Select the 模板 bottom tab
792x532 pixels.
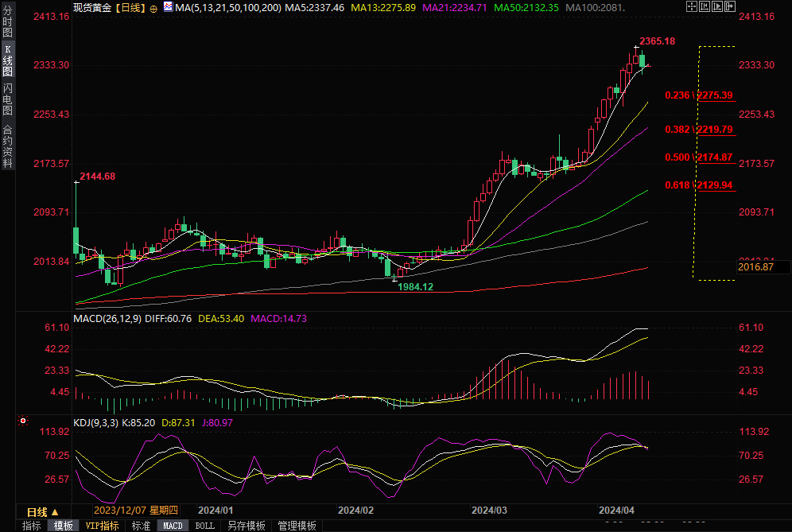pos(64,526)
